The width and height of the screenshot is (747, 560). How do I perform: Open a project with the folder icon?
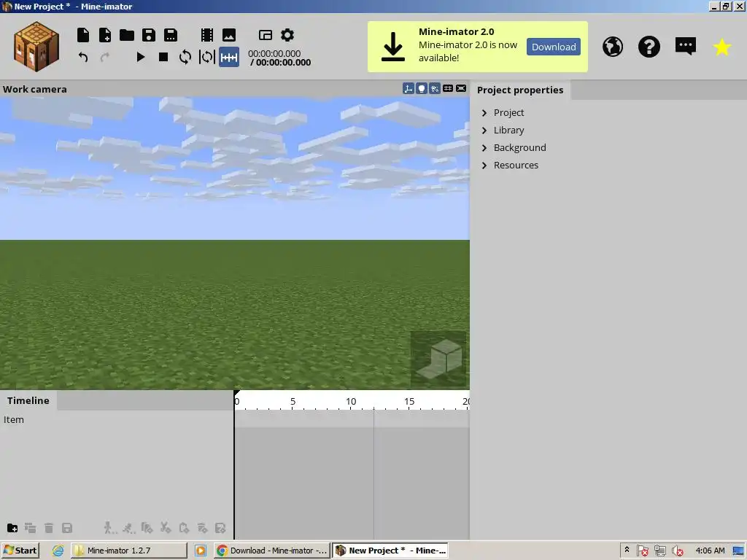click(x=127, y=35)
